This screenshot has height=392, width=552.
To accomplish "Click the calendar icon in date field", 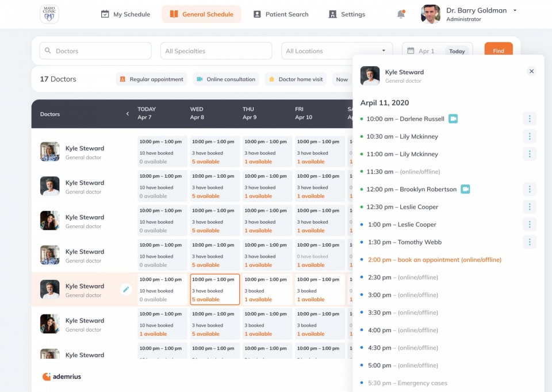I will click(x=411, y=51).
